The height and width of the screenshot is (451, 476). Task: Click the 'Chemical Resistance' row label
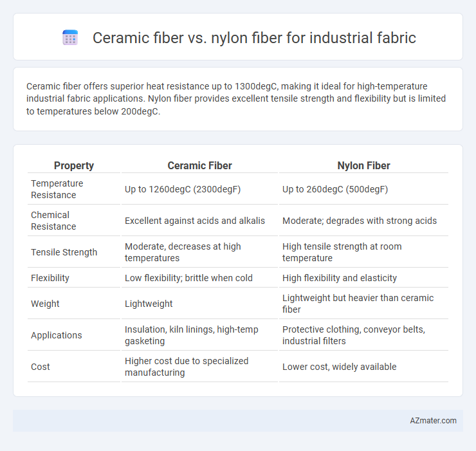tap(53, 221)
